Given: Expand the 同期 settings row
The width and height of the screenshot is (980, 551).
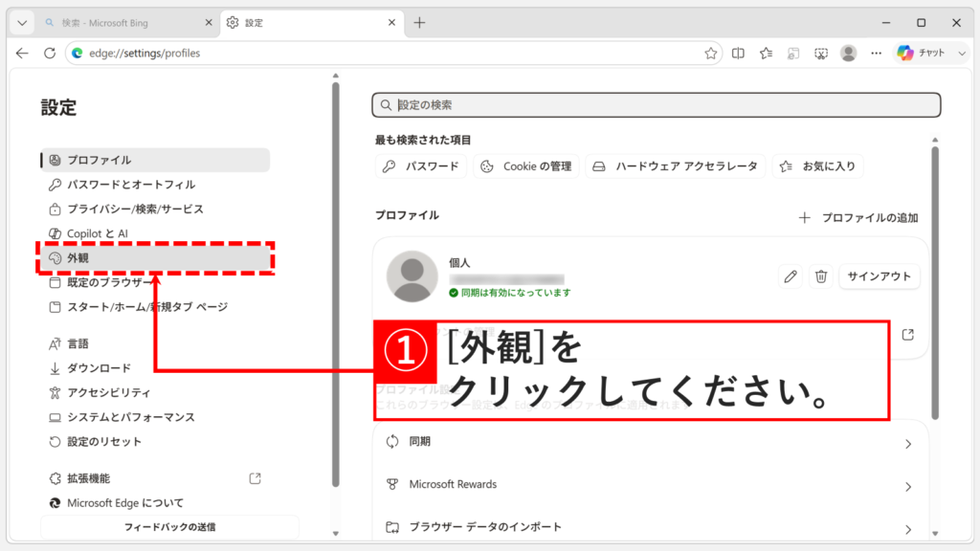Looking at the screenshot, I should coord(650,442).
